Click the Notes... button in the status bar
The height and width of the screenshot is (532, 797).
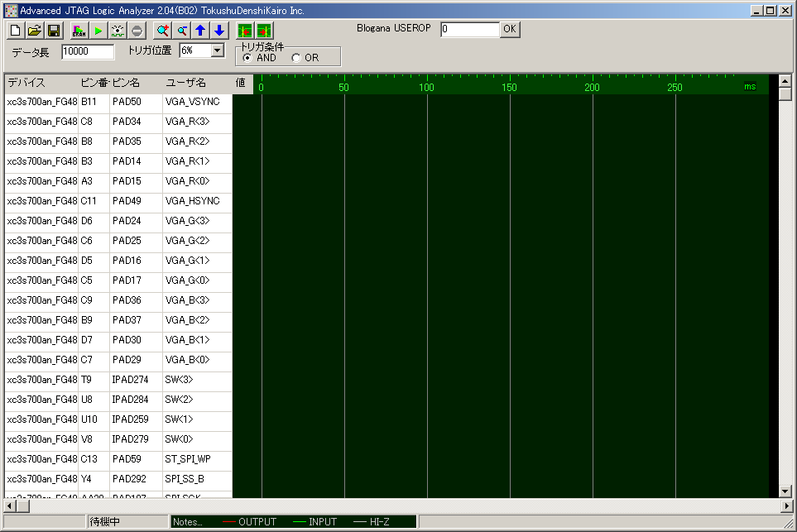pos(189,522)
